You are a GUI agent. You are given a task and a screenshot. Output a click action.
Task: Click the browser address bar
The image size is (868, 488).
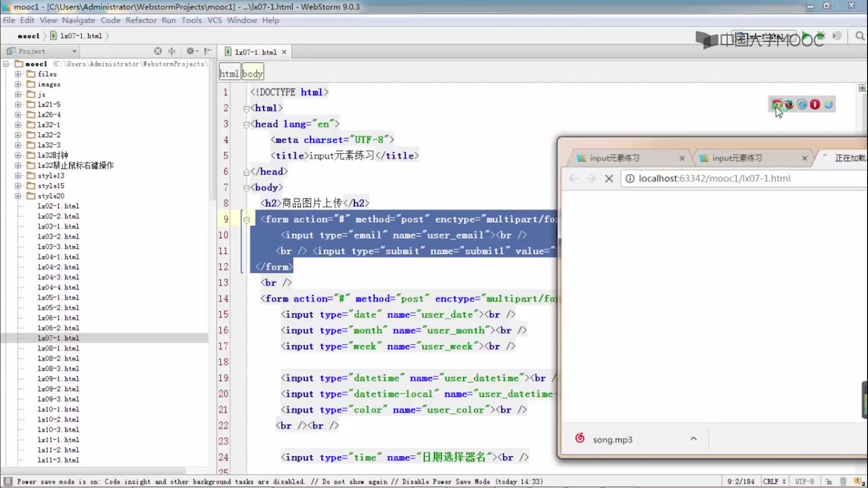pyautogui.click(x=744, y=178)
